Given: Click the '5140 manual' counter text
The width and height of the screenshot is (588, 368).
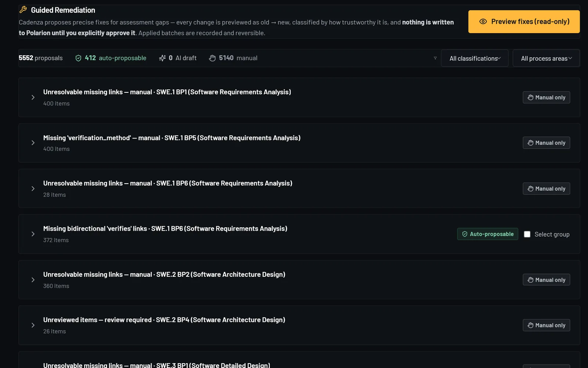Looking at the screenshot, I should (x=238, y=58).
